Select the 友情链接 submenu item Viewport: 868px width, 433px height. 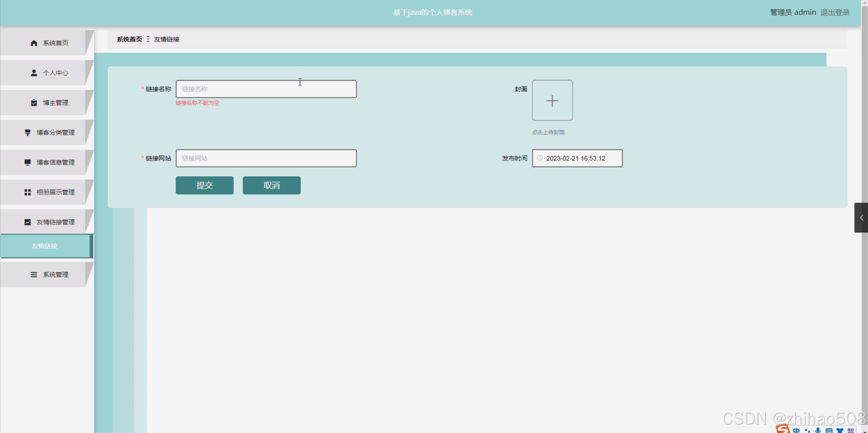click(45, 246)
